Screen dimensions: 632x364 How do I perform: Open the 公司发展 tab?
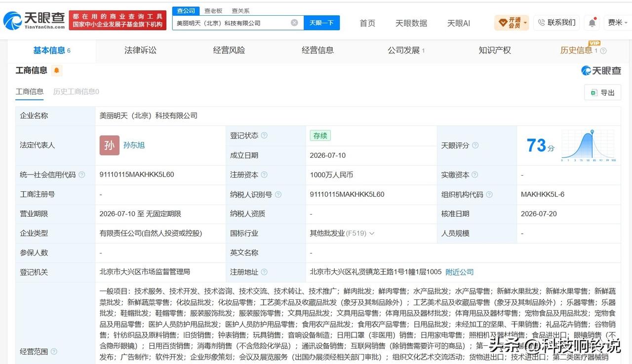pos(406,50)
